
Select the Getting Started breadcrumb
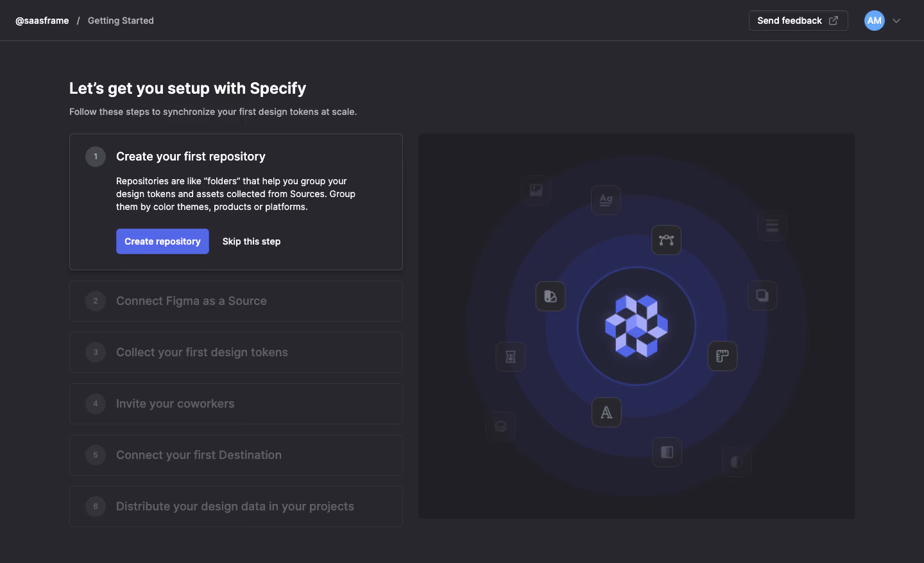click(121, 21)
